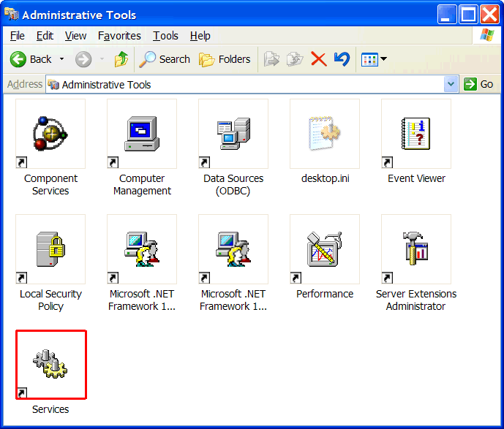Click the Go button
Viewport: 504px width, 429px height.
pos(478,84)
